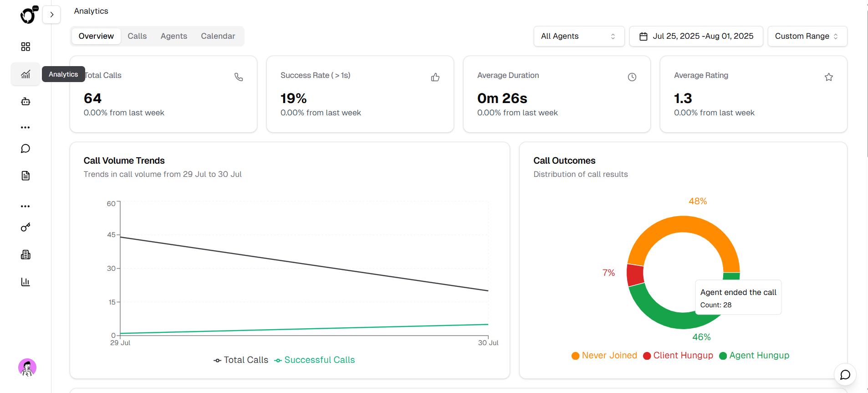Open the Agents robot icon in sidebar
Viewport: 868px width, 393px height.
[x=26, y=101]
